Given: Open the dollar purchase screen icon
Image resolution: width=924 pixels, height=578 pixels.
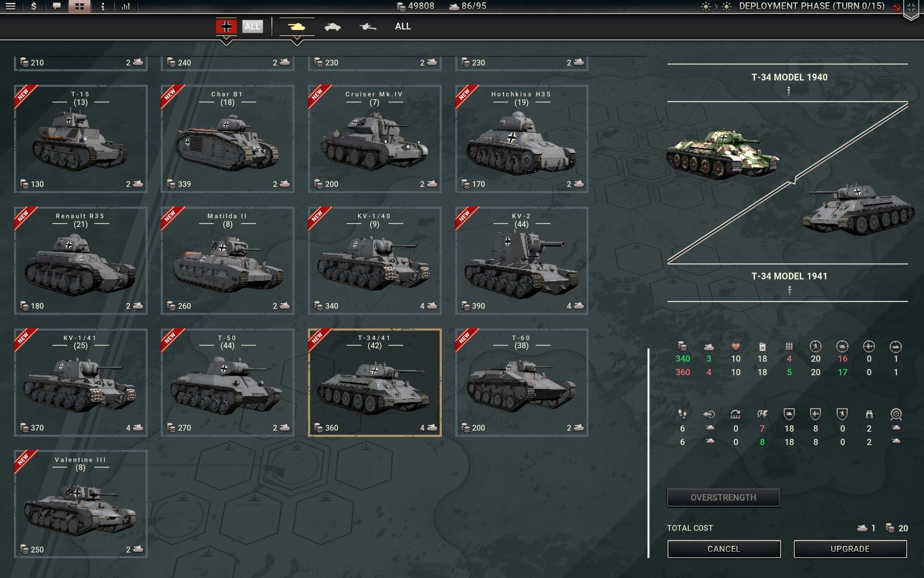Looking at the screenshot, I should click(x=34, y=7).
